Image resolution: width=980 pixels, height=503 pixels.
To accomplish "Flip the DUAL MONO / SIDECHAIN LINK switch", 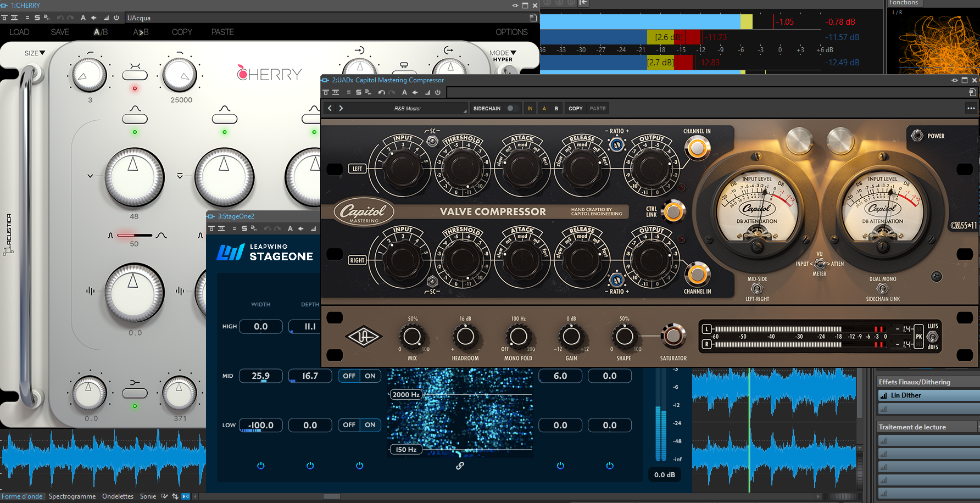I will (882, 289).
